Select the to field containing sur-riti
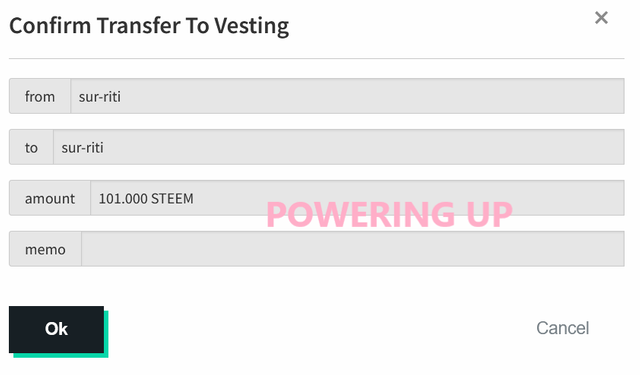640x375 pixels. (x=339, y=147)
